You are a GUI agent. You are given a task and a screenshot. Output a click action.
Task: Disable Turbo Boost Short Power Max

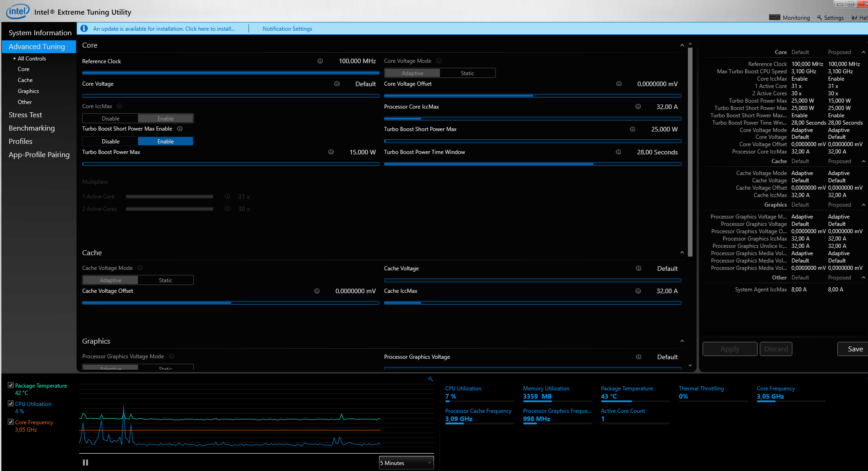(x=110, y=142)
